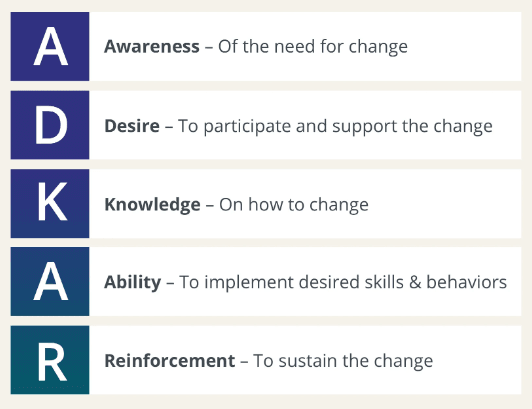Image resolution: width=532 pixels, height=409 pixels.
Task: Click the empty white area of the Knowledge row
Action: (x=445, y=203)
